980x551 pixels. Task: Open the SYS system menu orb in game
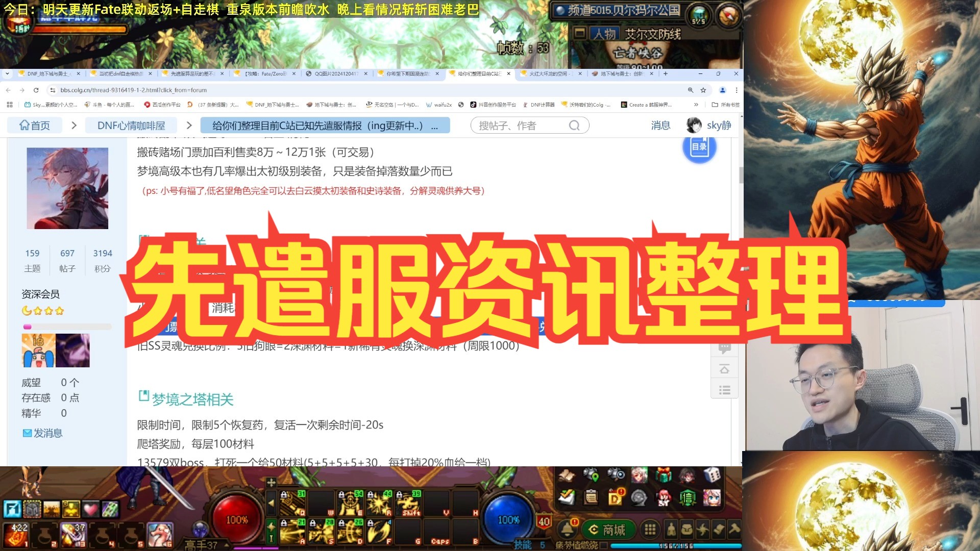(x=698, y=15)
